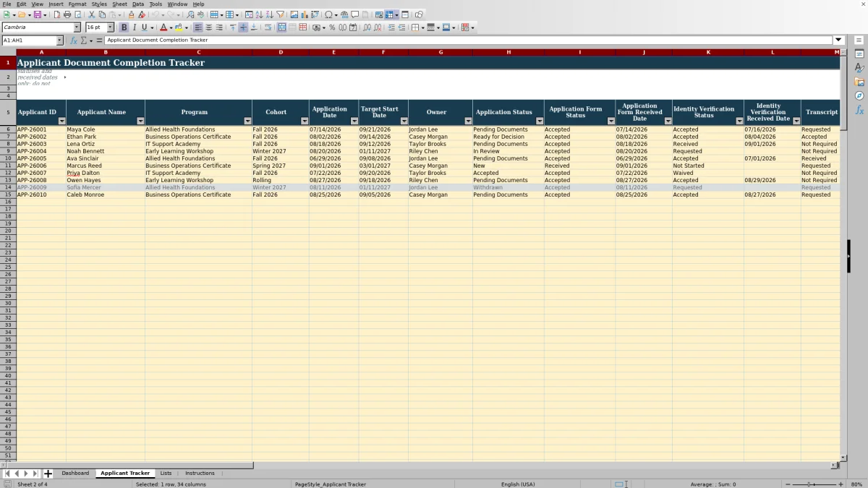Toggle Wrap Text button

tap(268, 27)
